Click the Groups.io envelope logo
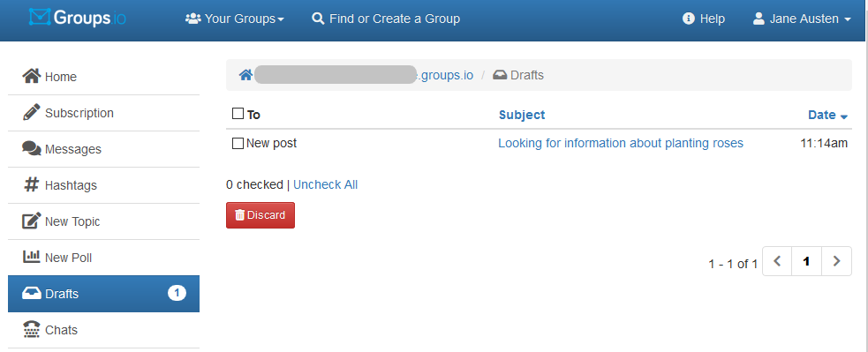Viewport: 868px width, 352px height. (40, 18)
